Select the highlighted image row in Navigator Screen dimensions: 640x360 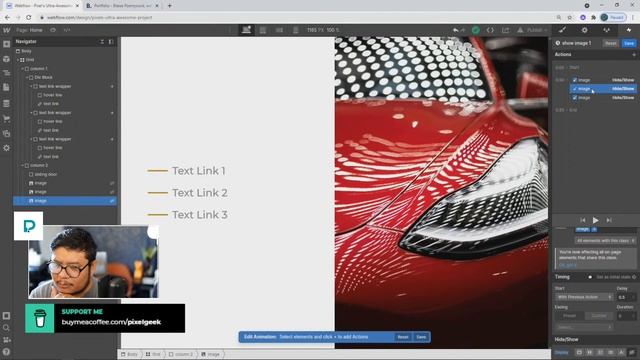tap(65, 201)
